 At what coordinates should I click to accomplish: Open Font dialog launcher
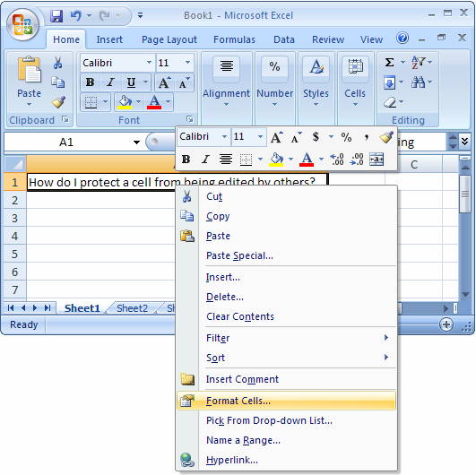coord(190,119)
